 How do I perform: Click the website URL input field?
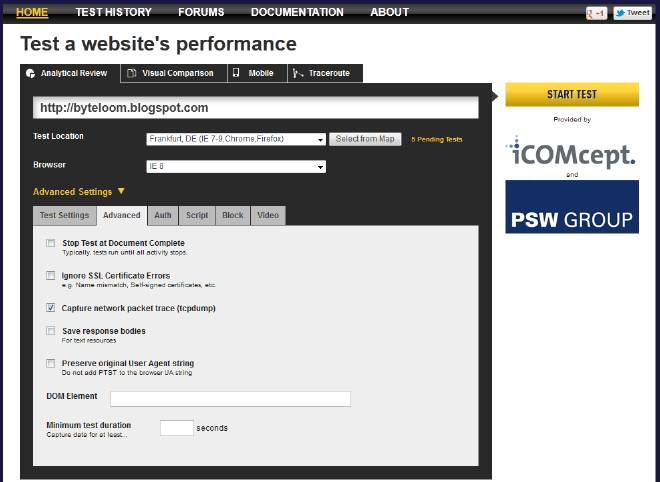(x=255, y=108)
